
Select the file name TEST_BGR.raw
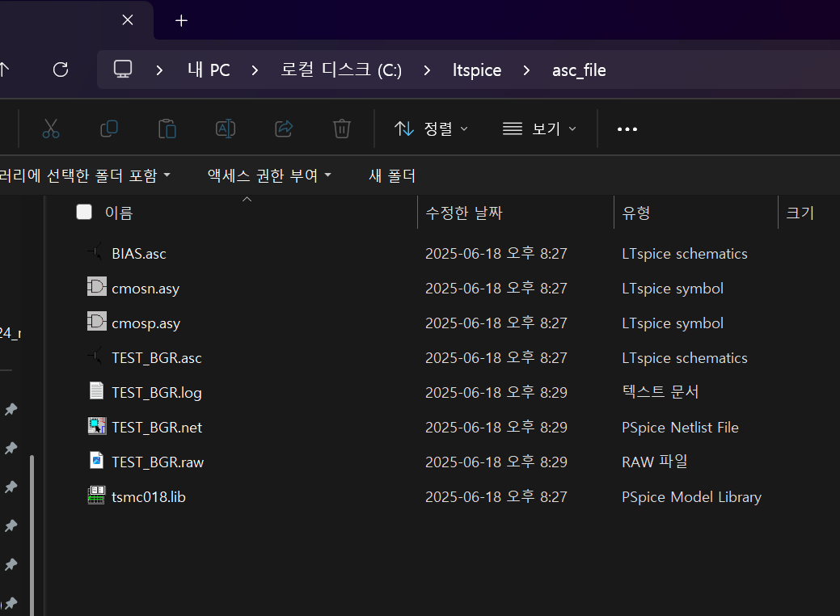tap(158, 462)
